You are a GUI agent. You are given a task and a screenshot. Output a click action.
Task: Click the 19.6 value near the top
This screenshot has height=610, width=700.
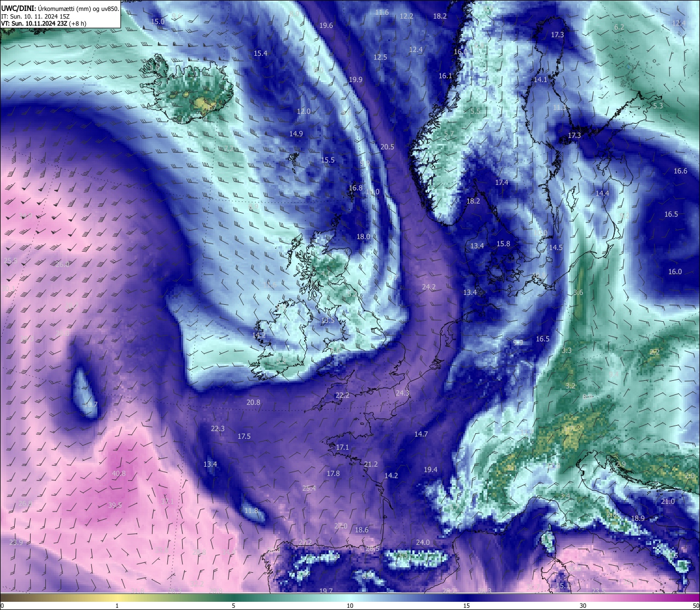pos(326,25)
